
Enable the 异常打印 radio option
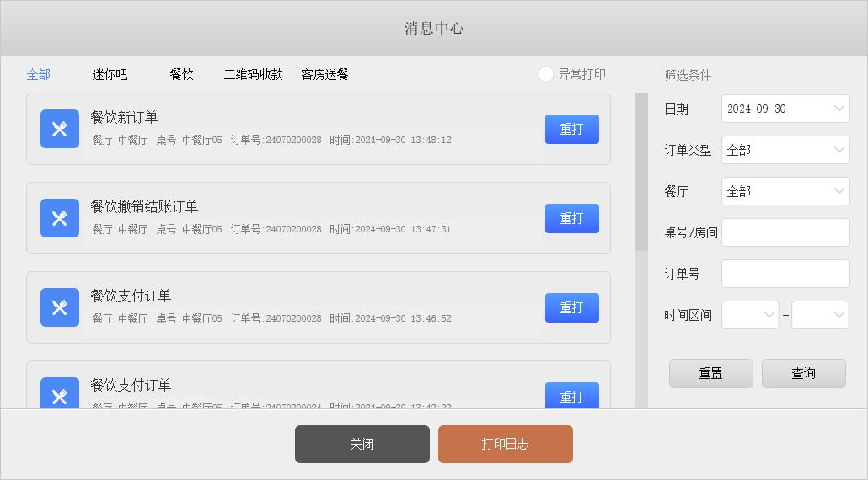point(546,74)
